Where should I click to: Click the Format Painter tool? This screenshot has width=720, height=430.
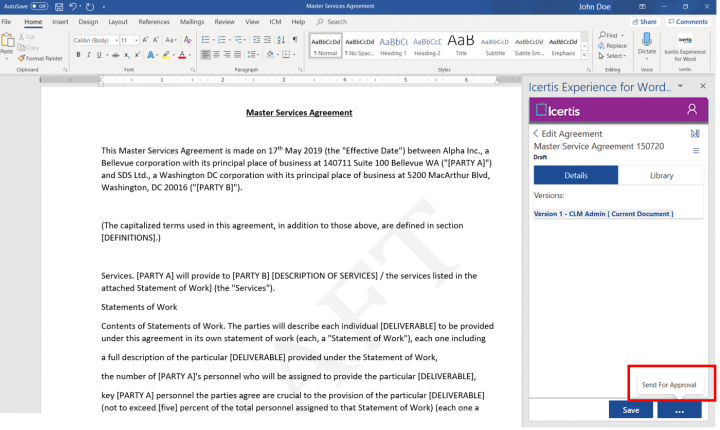[x=41, y=58]
